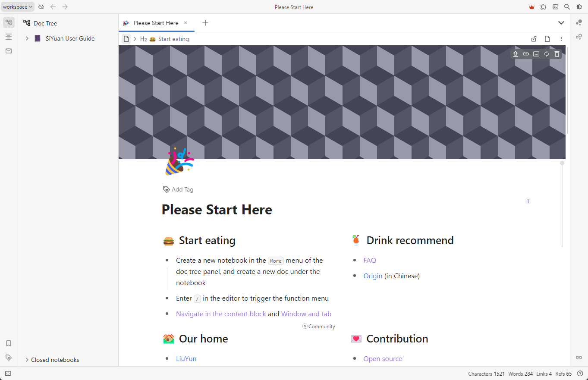Click the document scroll position slider handle
Screen dimensions: 588x380
pos(562,163)
